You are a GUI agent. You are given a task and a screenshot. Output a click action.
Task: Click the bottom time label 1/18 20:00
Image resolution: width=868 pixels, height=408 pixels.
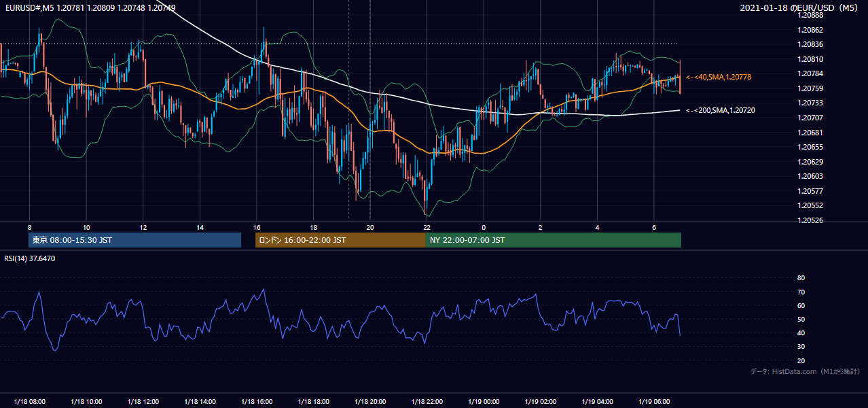[x=370, y=402]
